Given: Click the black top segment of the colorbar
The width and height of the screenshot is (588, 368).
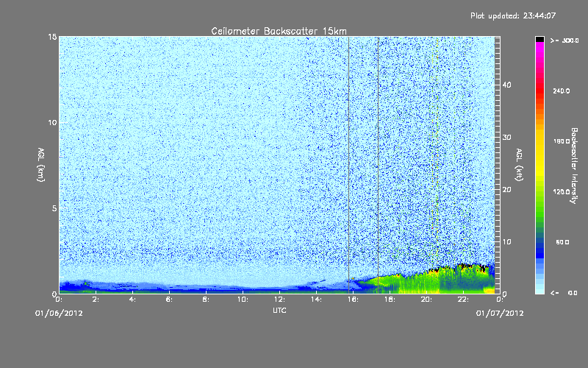Looking at the screenshot, I should 539,39.
